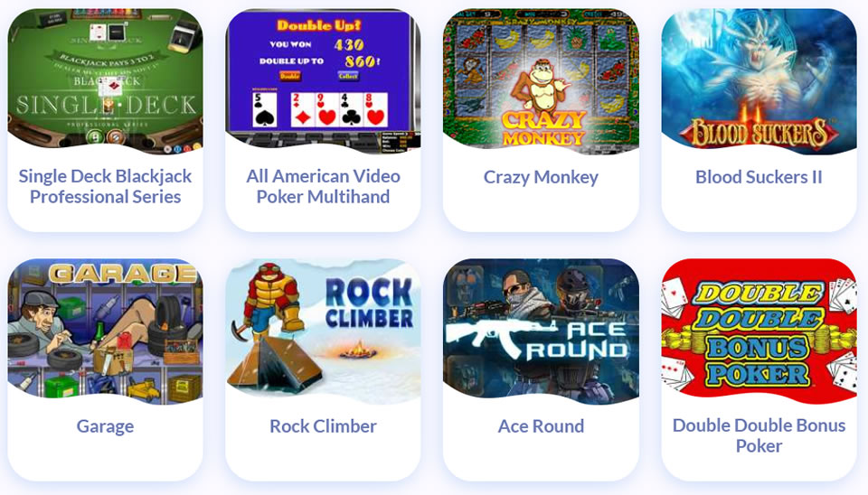
Task: Click the Double button in the video poker image
Action: point(289,76)
